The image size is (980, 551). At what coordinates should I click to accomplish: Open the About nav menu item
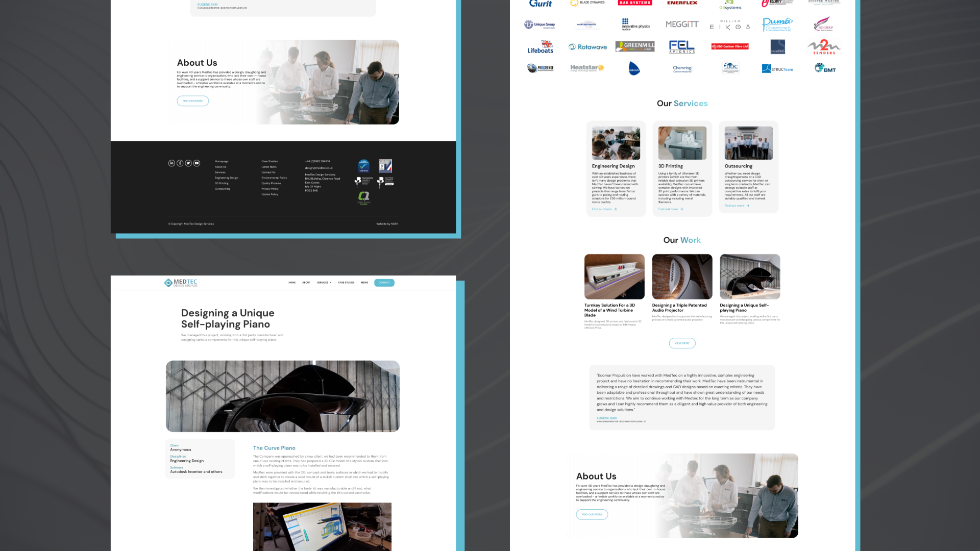click(306, 283)
